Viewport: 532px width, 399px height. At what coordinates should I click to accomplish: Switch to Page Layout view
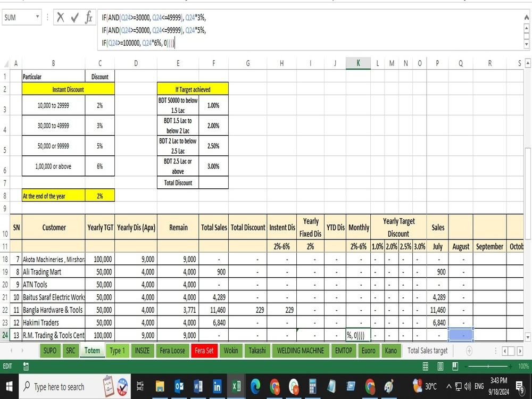point(440,366)
